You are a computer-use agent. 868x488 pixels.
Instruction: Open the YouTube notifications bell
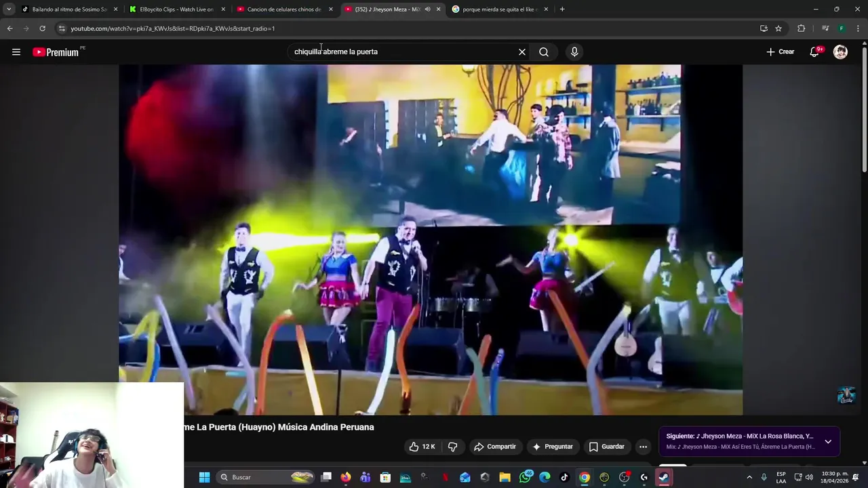click(x=814, y=52)
